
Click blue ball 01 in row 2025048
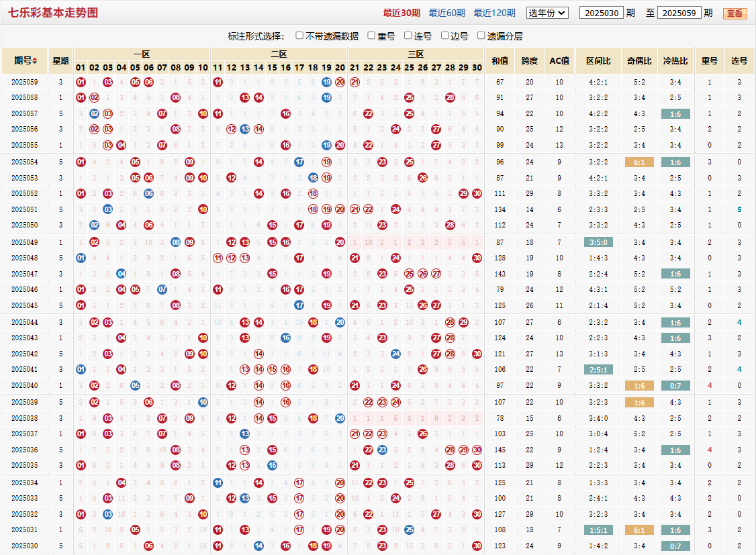pos(81,258)
